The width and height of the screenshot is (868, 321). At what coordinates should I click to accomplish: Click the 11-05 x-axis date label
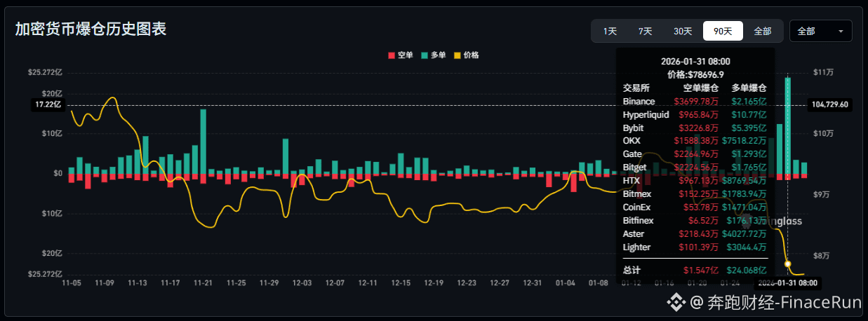pyautogui.click(x=72, y=283)
